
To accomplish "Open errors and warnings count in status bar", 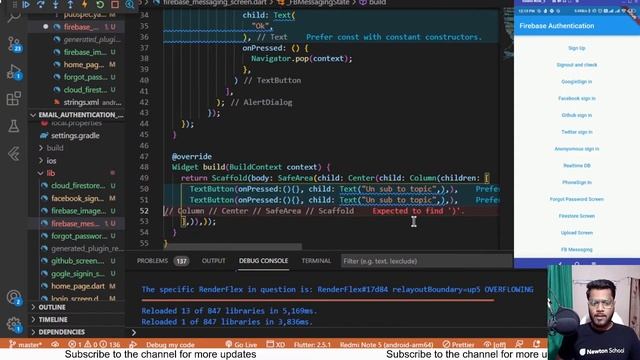I will [94, 344].
